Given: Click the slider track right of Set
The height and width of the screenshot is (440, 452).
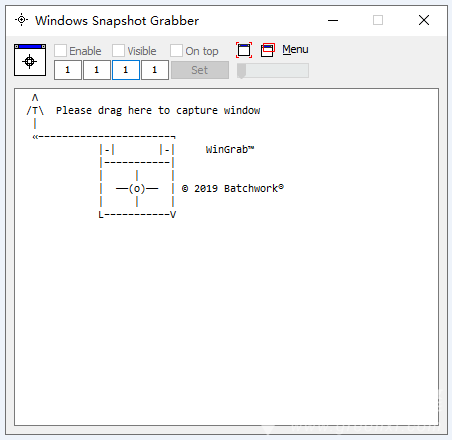Looking at the screenshot, I should click(273, 71).
